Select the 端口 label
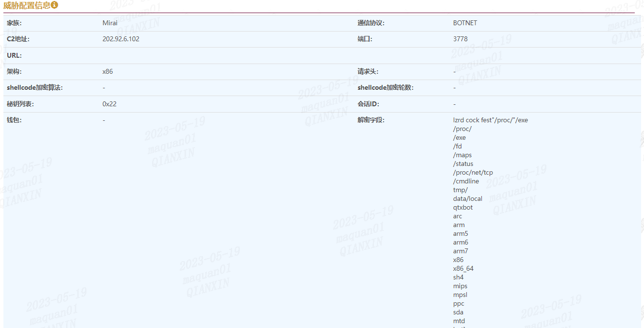Viewport: 644px width, 328px height. point(365,39)
